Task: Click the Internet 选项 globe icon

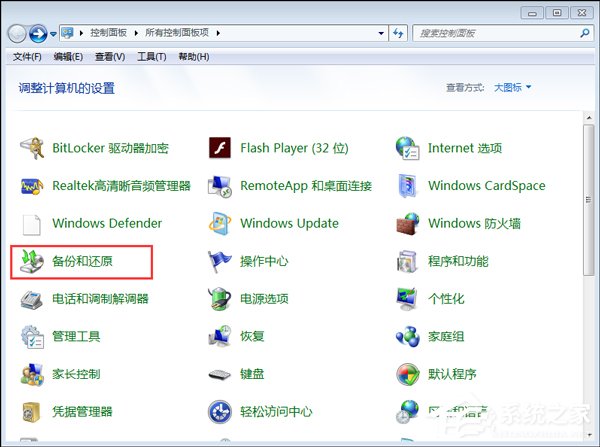Action: (408, 148)
